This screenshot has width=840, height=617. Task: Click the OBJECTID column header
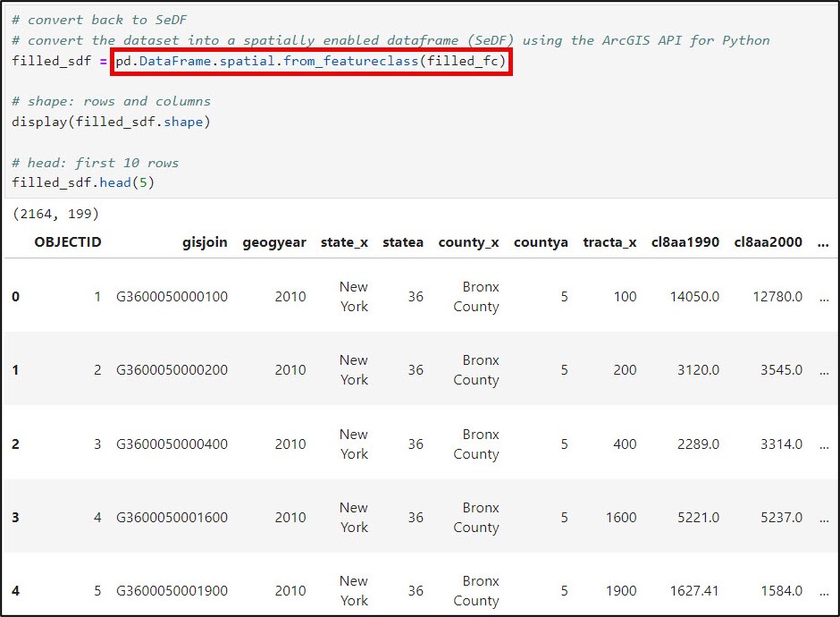tap(68, 242)
